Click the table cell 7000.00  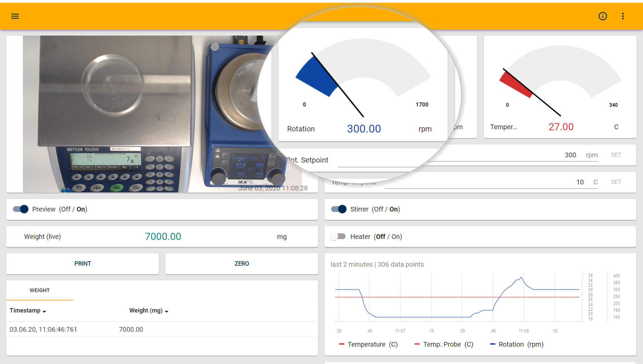point(131,330)
